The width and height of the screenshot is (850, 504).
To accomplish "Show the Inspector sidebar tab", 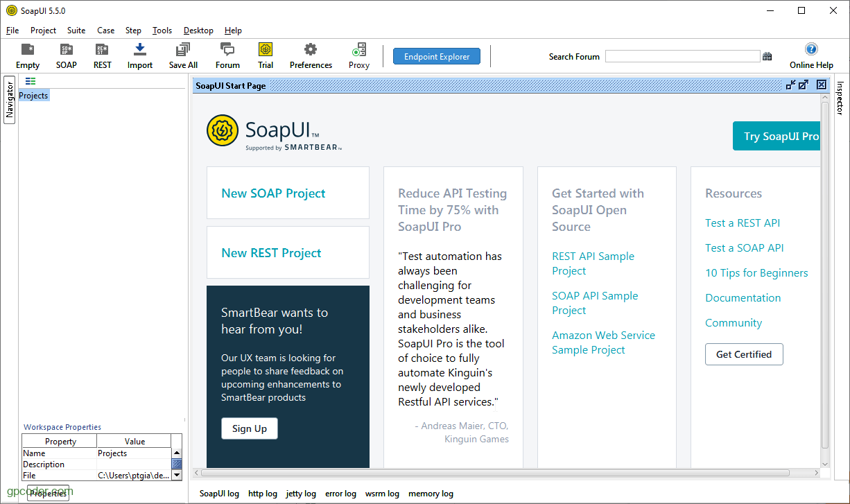I will click(840, 99).
